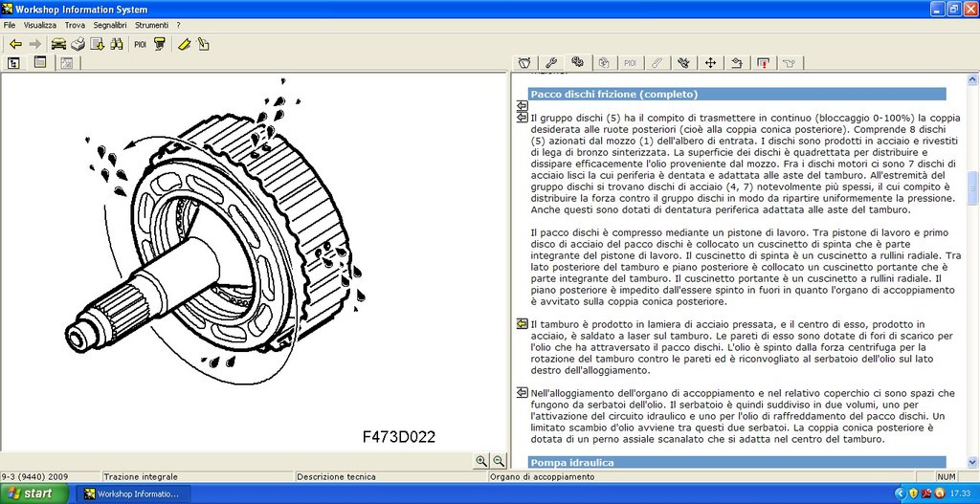
Task: Print the document using the printer icon
Action: (78, 44)
